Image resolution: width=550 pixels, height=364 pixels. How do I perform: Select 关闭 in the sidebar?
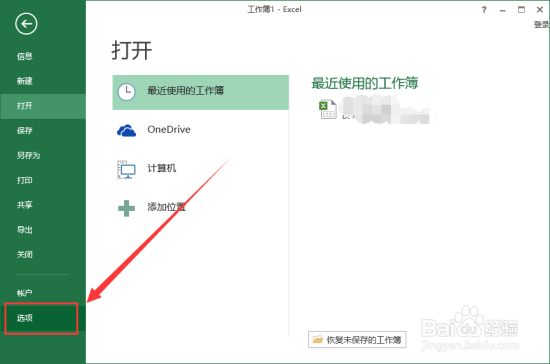25,255
